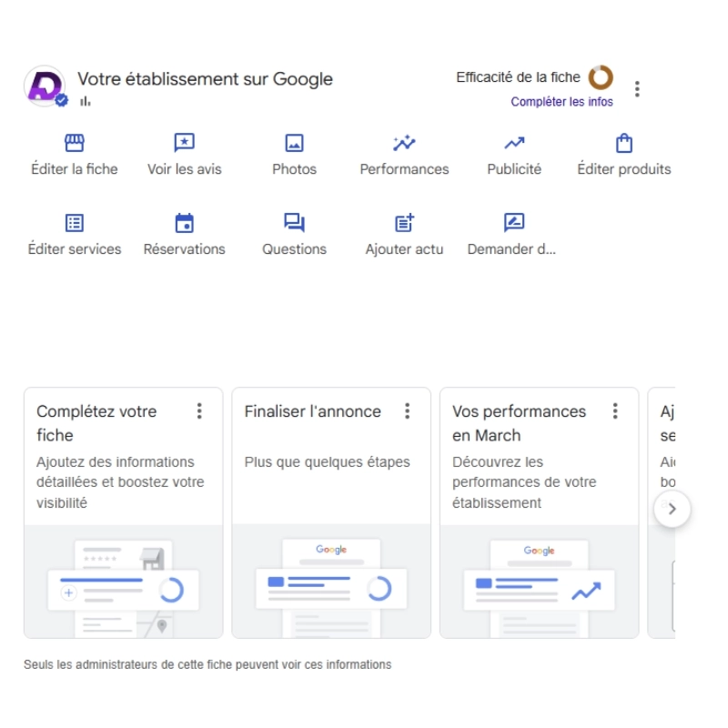Open three-dot menu next to Efficacité de la fiche
This screenshot has height=728, width=728.
[x=637, y=88]
